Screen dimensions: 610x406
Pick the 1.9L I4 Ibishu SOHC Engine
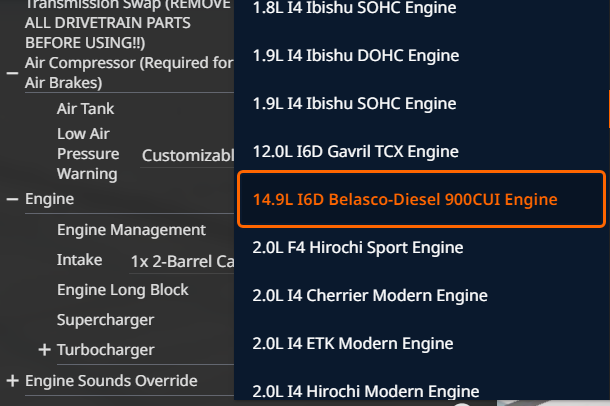pyautogui.click(x=354, y=103)
